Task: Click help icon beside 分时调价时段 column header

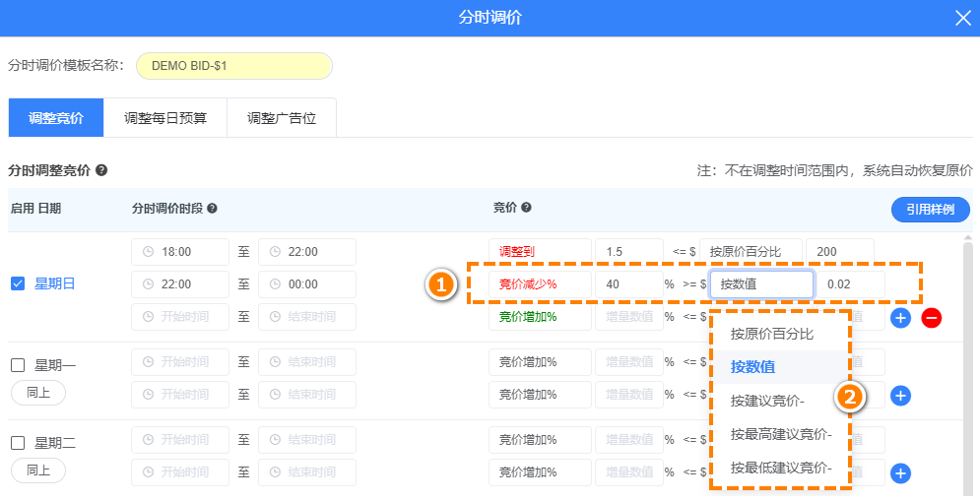Action: [212, 209]
